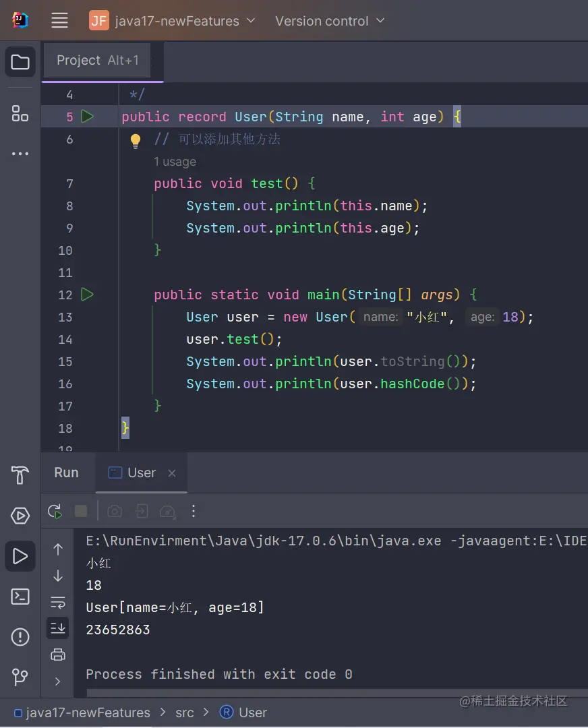
Task: Click the 1 usage inlay hint
Action: 175,162
